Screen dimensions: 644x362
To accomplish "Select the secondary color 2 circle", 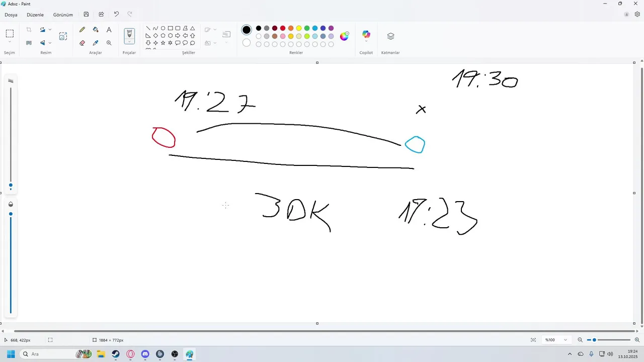I will (x=247, y=43).
